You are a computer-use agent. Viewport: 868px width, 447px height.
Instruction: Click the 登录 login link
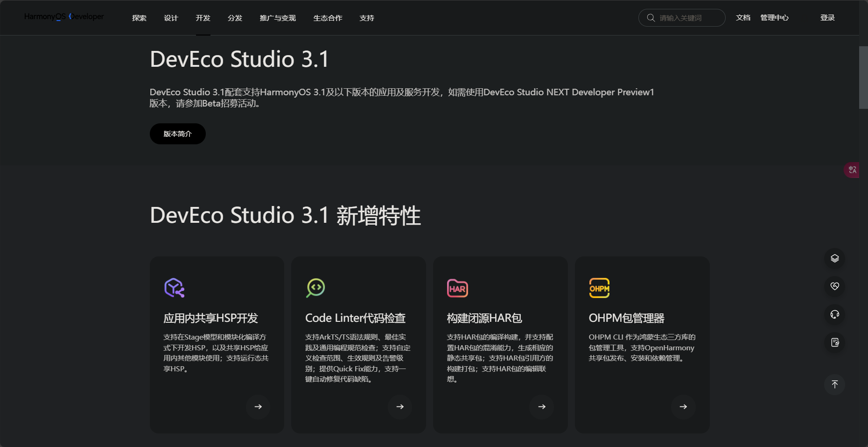[x=827, y=18]
